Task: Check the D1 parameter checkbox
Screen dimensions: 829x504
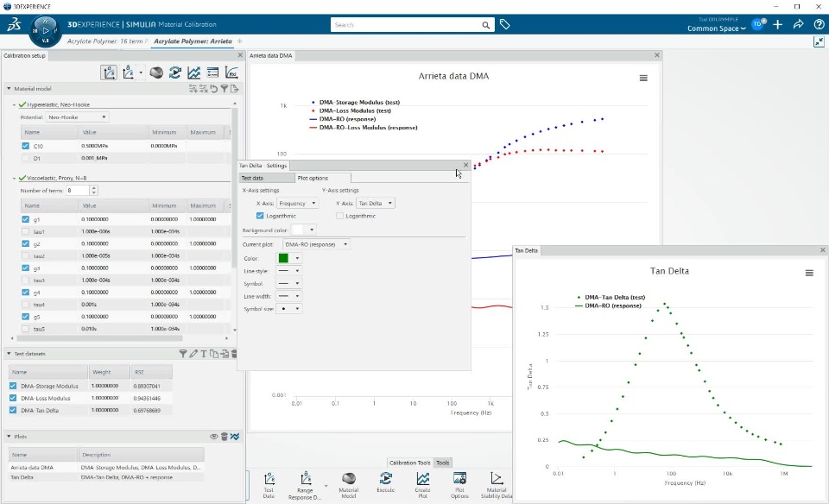Action: click(x=25, y=158)
